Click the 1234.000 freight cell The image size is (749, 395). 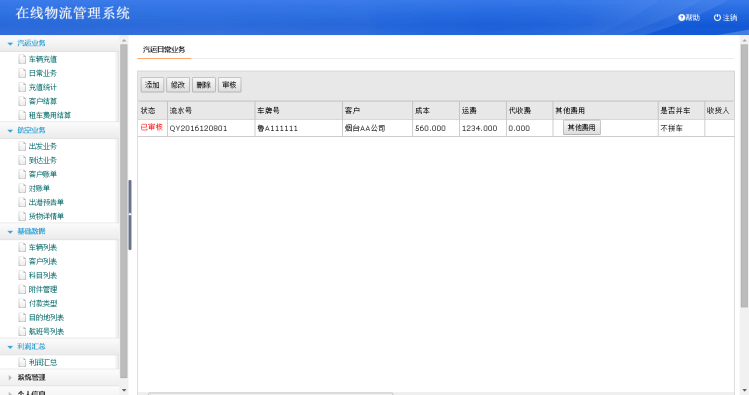coord(482,128)
